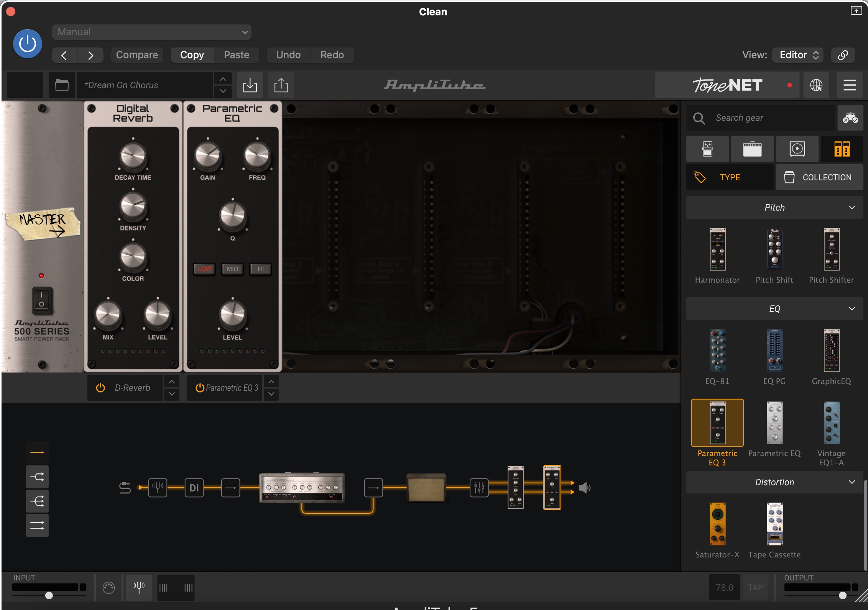Click the DI block in signal chain
868x610 pixels.
pos(194,488)
